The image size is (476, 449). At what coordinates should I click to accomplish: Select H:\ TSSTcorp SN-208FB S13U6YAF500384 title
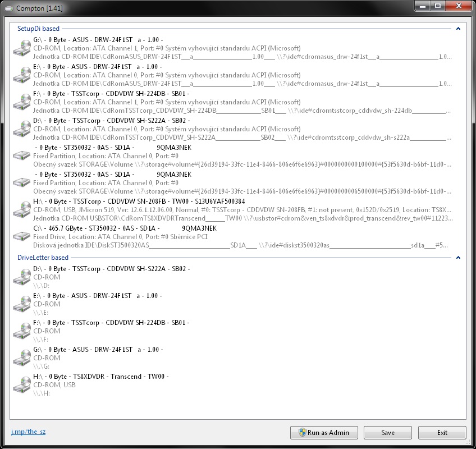click(x=139, y=201)
